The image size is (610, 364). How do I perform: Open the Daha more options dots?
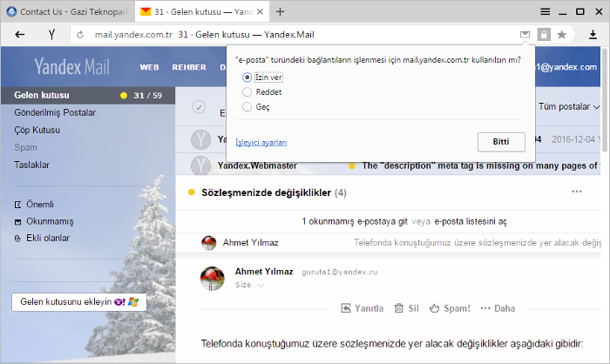[485, 308]
